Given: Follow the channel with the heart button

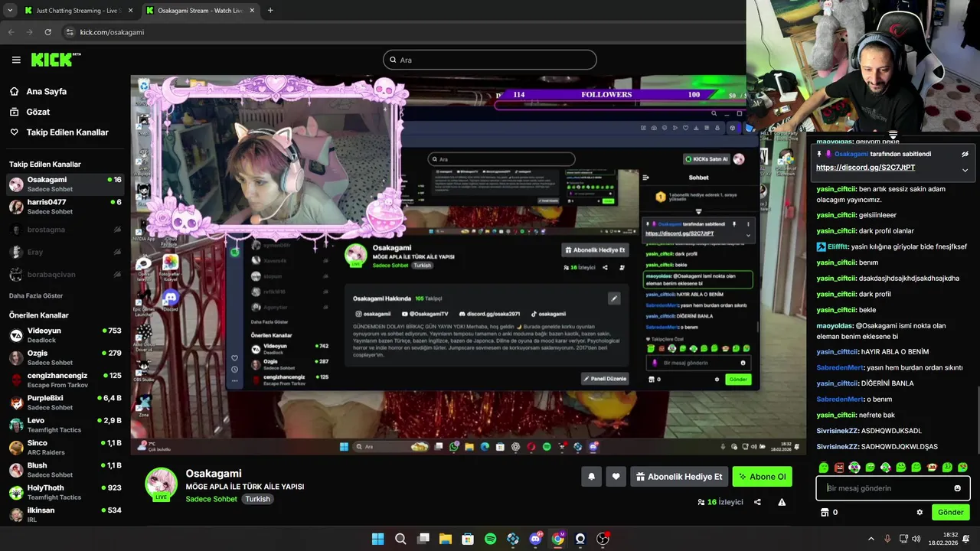Looking at the screenshot, I should (x=616, y=477).
